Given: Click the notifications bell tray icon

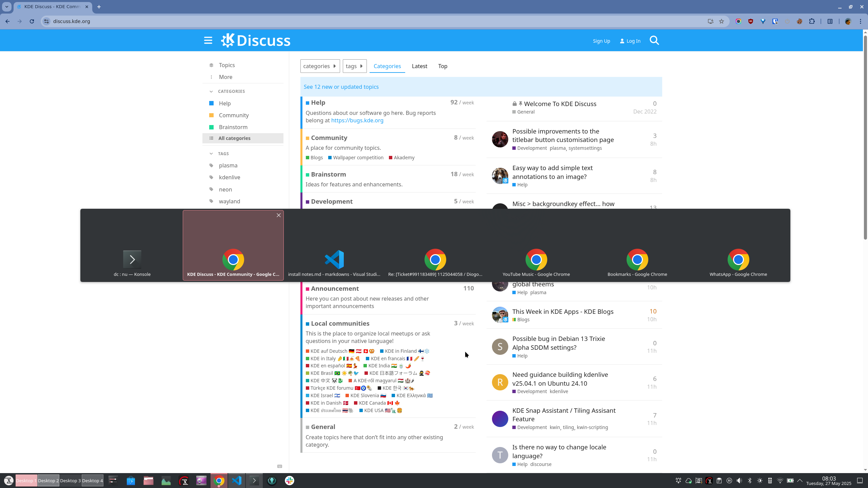Looking at the screenshot, I should point(678,481).
